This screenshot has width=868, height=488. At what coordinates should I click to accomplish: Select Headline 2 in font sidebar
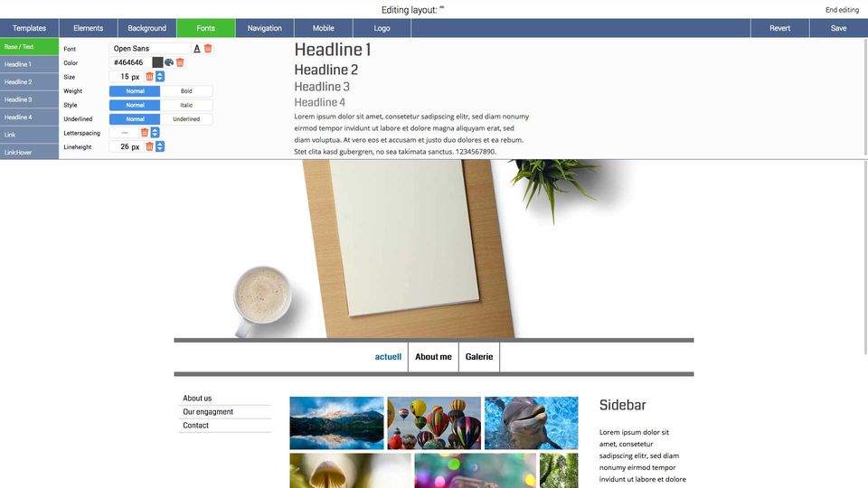29,82
